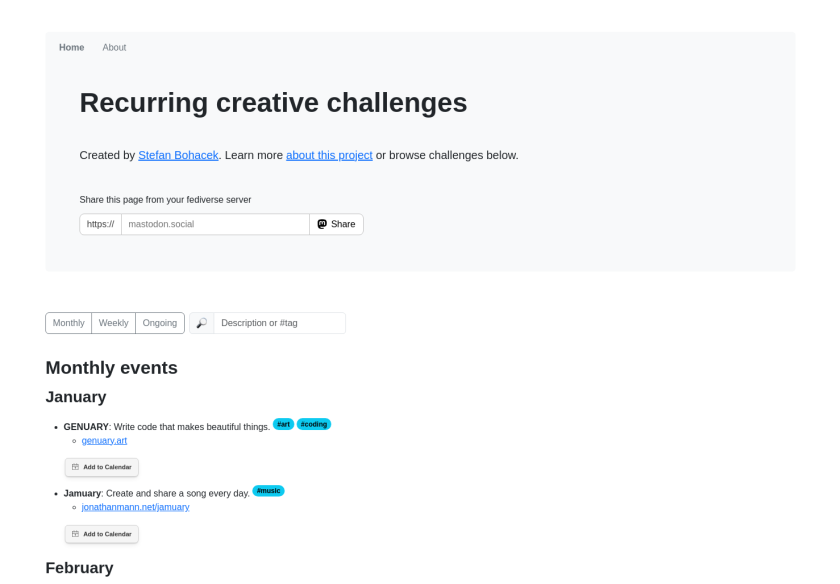Image resolution: width=840 pixels, height=584 pixels.
Task: Select the #art tag badge
Action: tap(283, 424)
